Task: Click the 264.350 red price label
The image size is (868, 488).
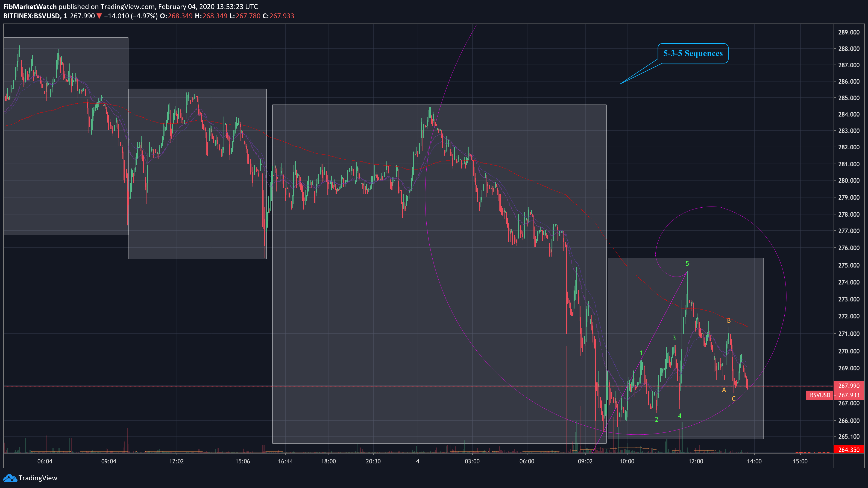Action: [849, 449]
